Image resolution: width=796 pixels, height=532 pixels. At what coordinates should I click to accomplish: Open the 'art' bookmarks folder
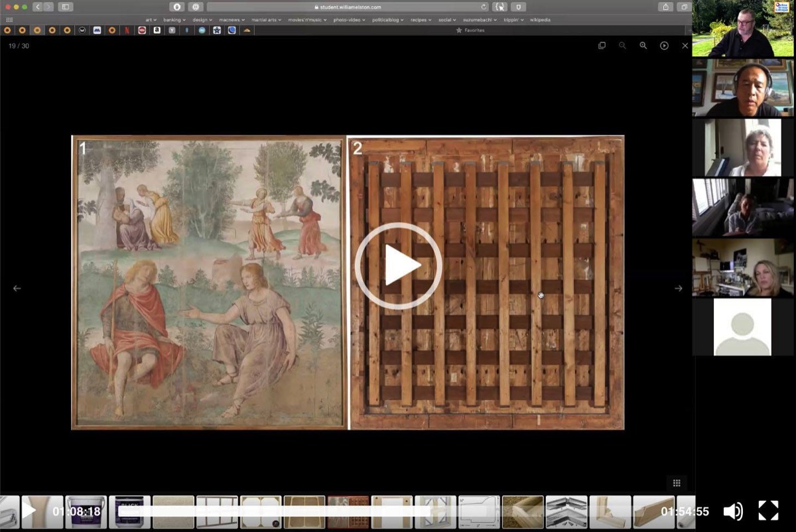tap(151, 20)
